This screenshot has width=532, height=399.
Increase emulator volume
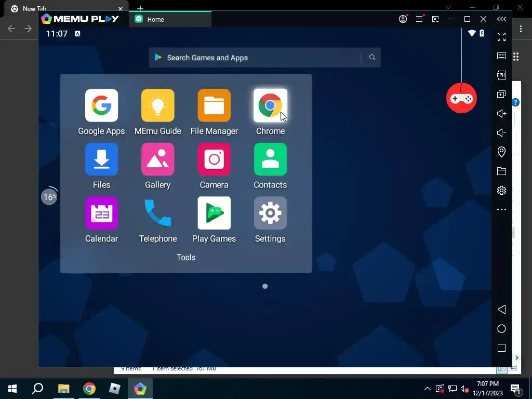coord(501,113)
